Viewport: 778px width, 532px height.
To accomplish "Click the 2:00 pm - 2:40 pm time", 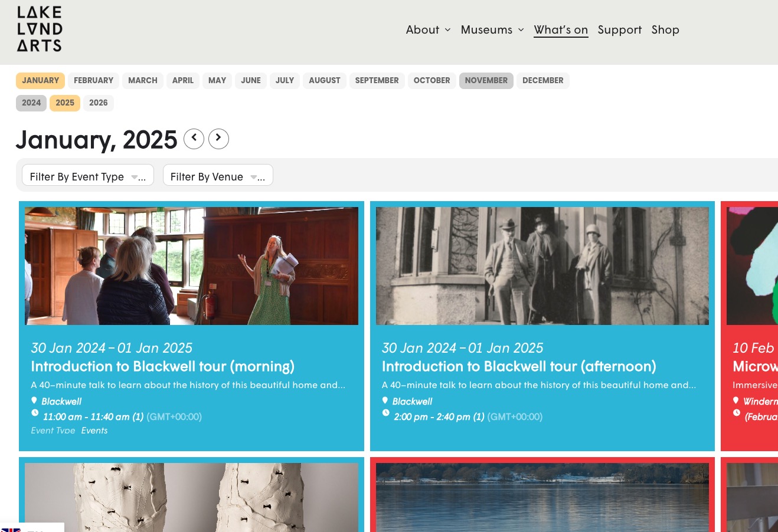I will [432, 416].
